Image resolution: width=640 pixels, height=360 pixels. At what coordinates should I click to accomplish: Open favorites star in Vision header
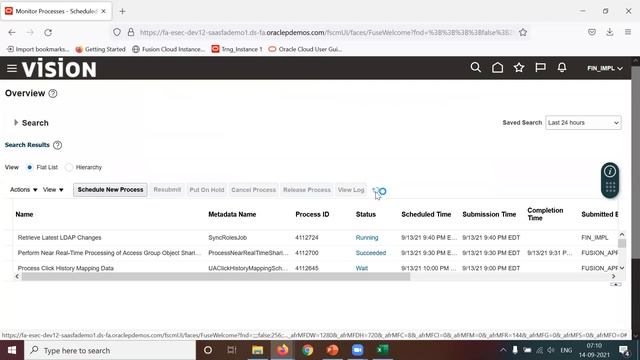(x=519, y=67)
